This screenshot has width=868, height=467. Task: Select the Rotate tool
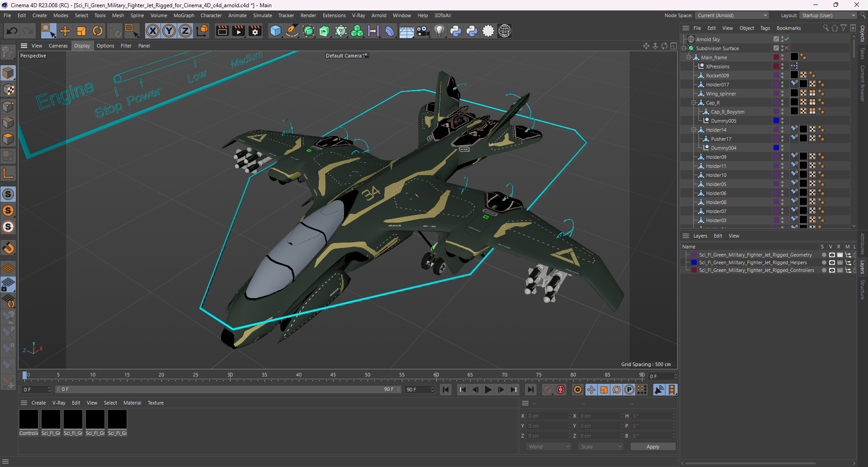98,31
